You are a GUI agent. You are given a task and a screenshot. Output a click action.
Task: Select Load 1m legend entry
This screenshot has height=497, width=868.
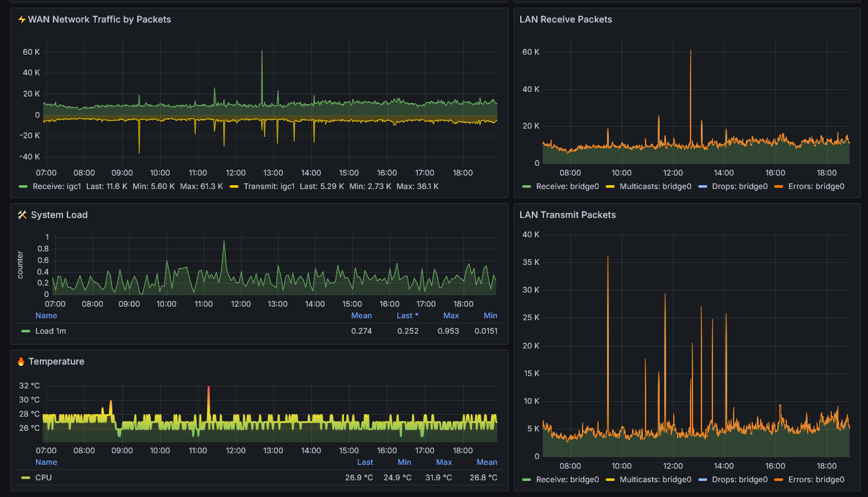51,331
